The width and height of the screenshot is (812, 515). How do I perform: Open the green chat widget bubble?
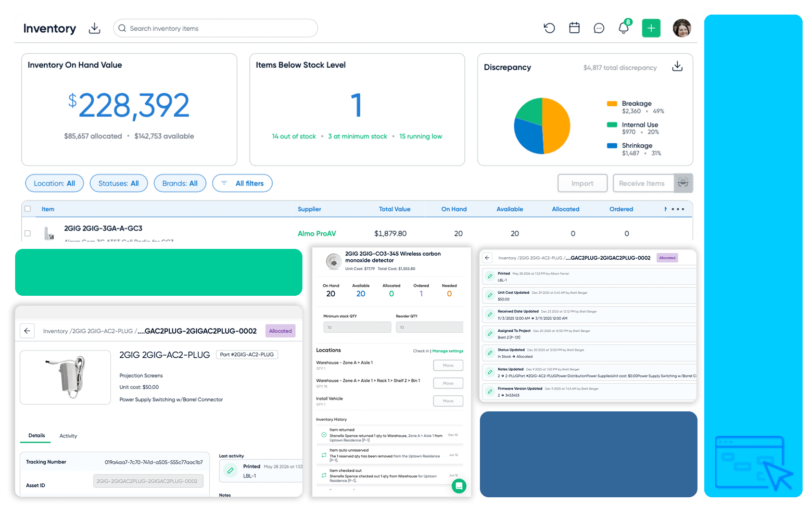pos(459,486)
